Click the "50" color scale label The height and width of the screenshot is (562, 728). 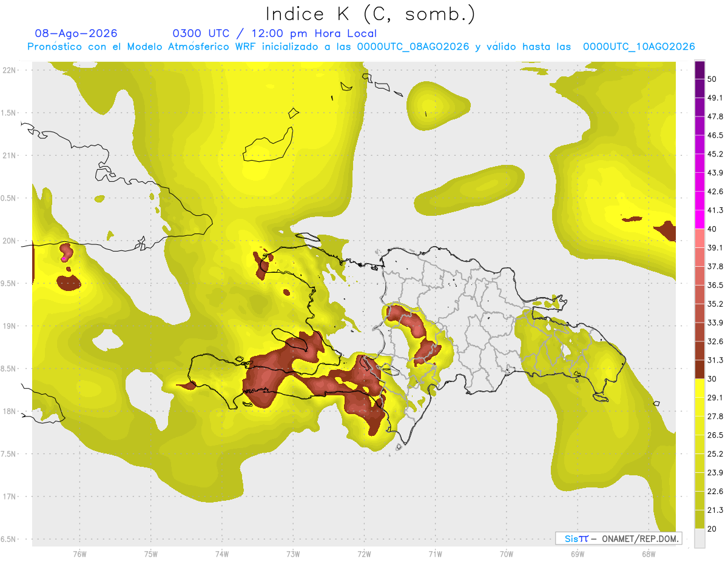712,79
